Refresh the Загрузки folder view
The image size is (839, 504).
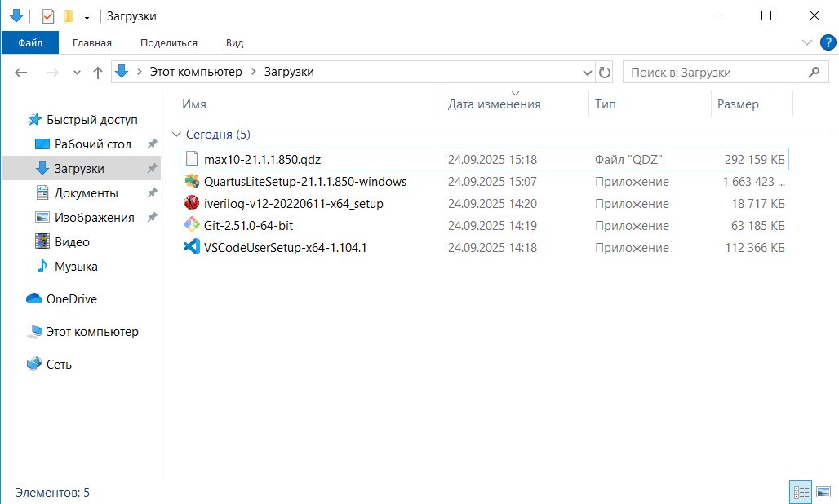click(605, 72)
